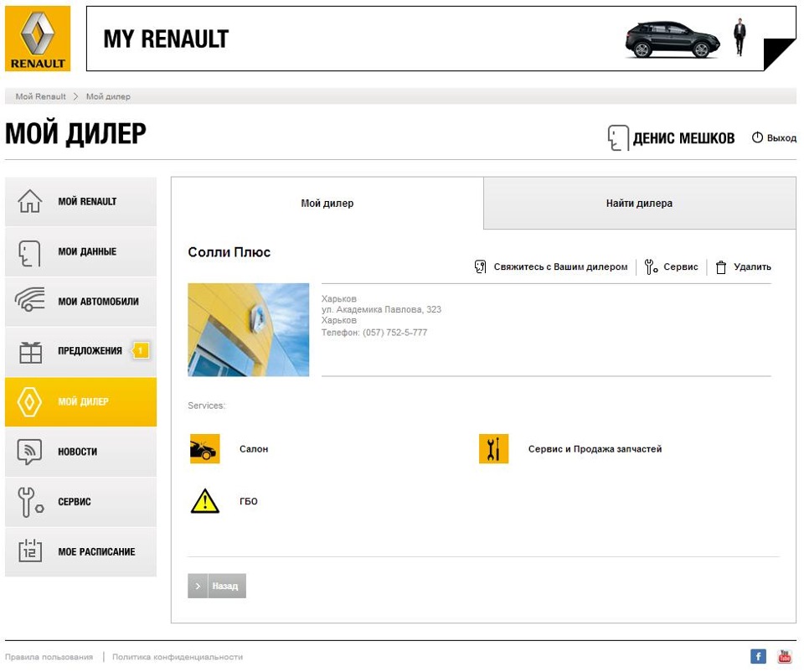Image resolution: width=804 pixels, height=672 pixels.
Task: Log out with the Выход link
Action: pos(781,138)
